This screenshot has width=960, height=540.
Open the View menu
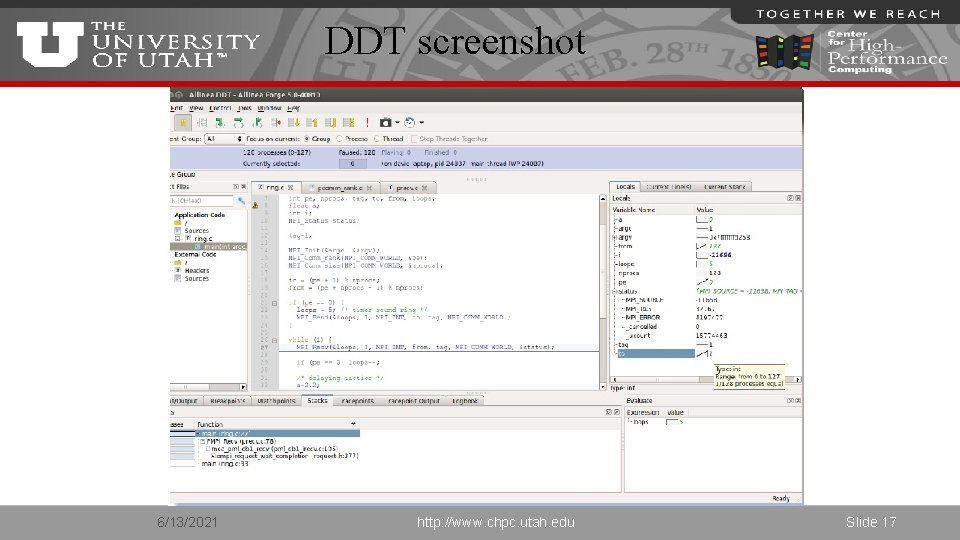pos(196,108)
